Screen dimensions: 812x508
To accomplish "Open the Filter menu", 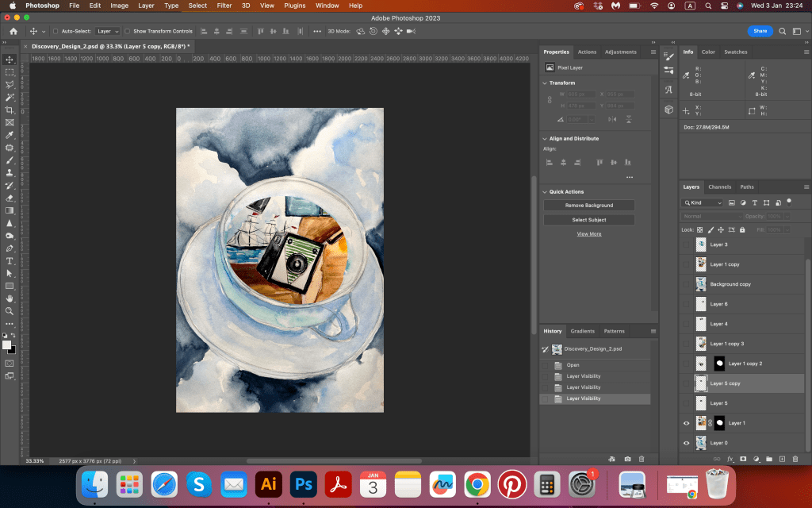I will point(224,6).
